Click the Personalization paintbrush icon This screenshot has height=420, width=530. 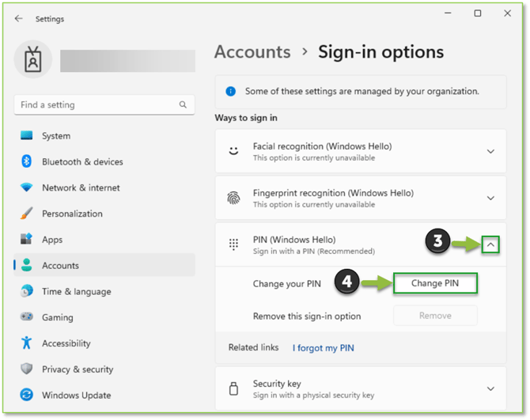[x=27, y=214]
